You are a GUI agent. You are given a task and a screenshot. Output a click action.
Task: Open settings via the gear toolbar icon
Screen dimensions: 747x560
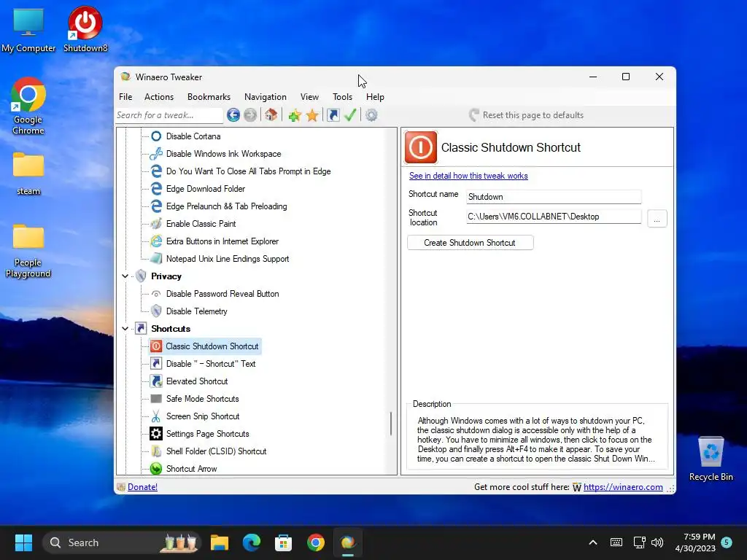coord(371,114)
